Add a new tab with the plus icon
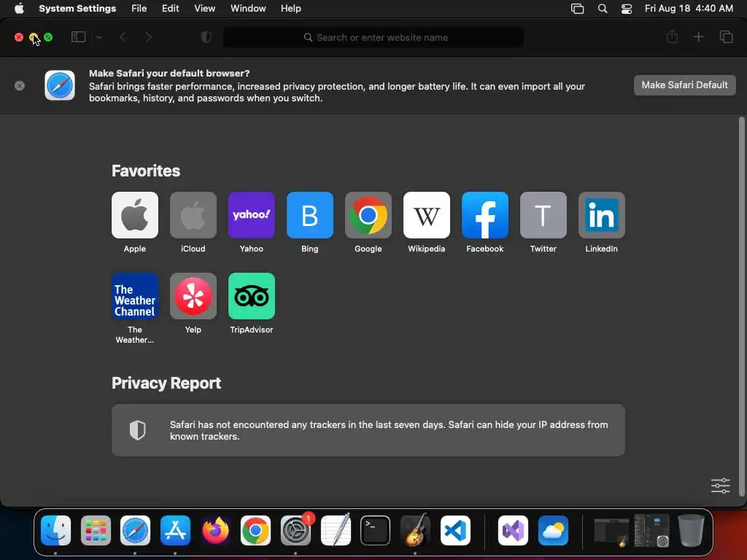This screenshot has width=747, height=560. (698, 36)
